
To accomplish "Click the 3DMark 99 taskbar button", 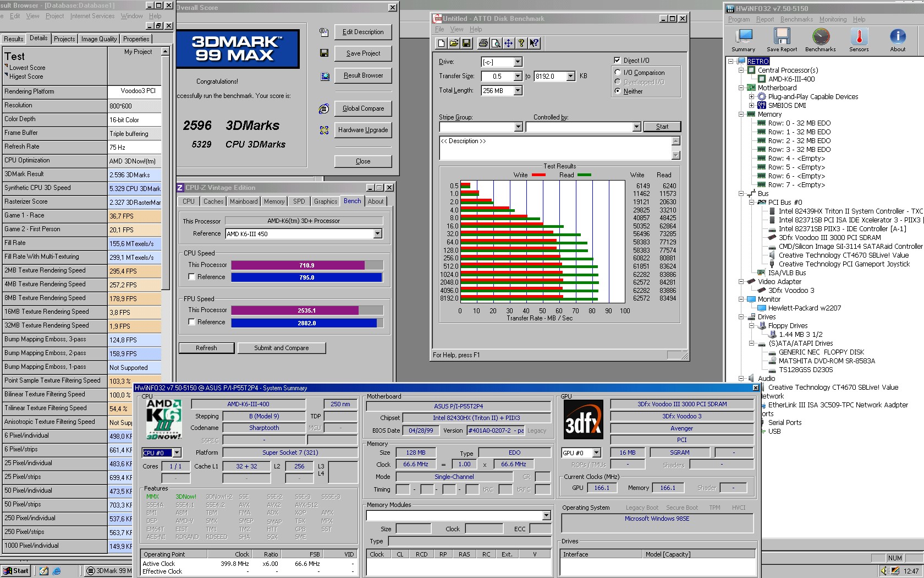I will [x=109, y=571].
